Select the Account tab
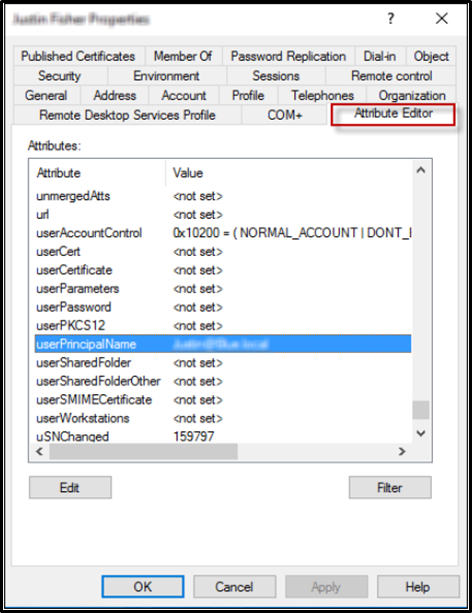Screen dimensions: 472x613 coord(184,95)
